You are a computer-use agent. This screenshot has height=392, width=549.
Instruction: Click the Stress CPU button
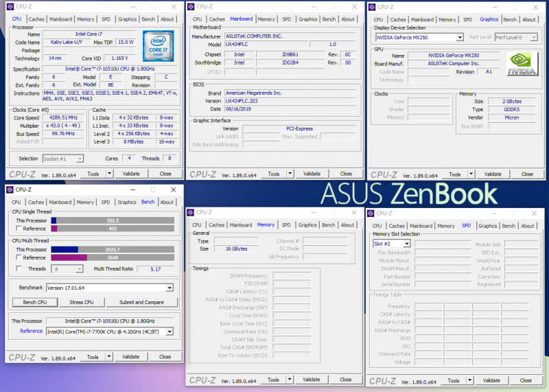coord(81,302)
